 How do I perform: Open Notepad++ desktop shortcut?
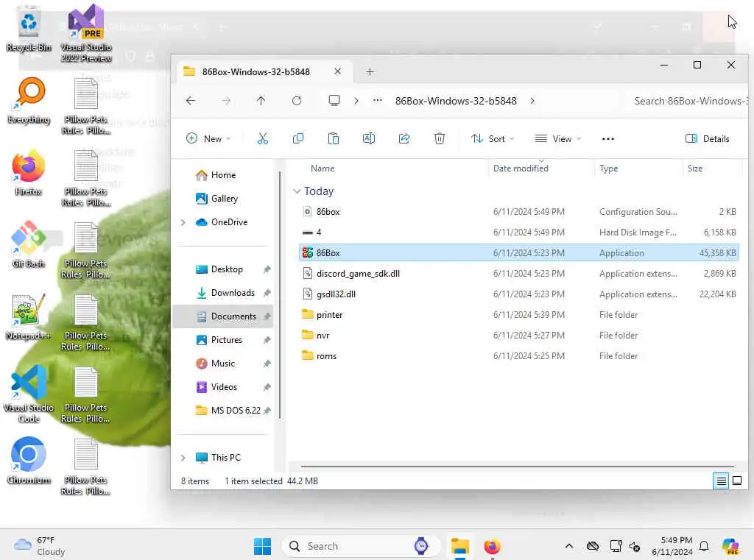29,317
